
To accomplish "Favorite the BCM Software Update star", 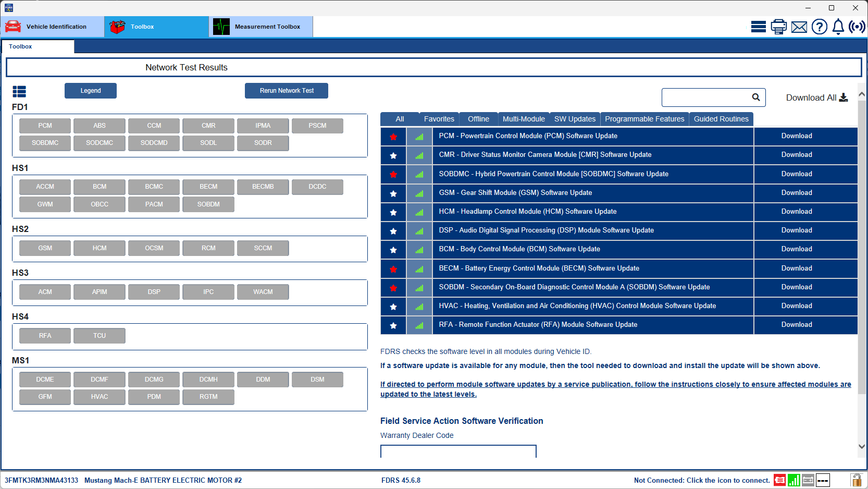I will click(x=393, y=250).
